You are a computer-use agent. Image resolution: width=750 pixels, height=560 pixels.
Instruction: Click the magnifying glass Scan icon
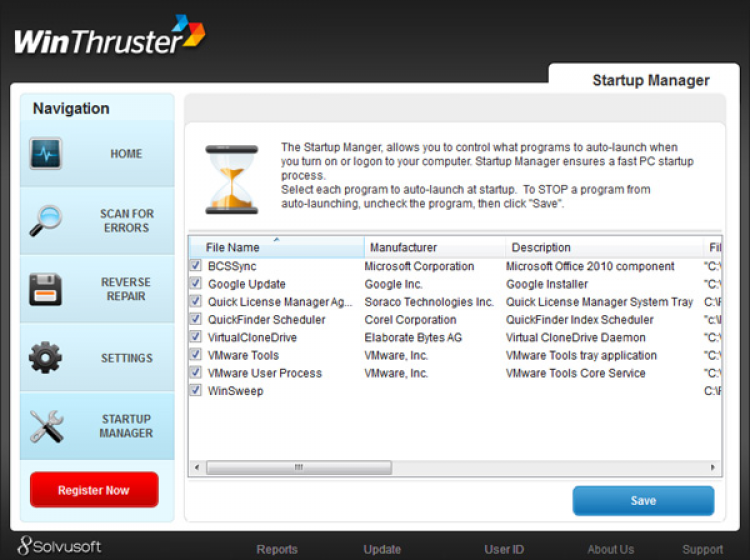45,220
